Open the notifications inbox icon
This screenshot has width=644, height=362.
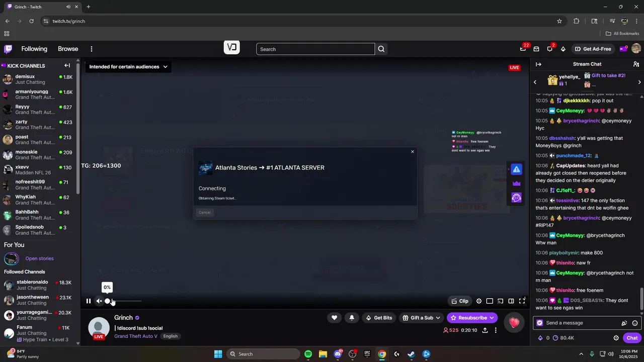[536, 49]
